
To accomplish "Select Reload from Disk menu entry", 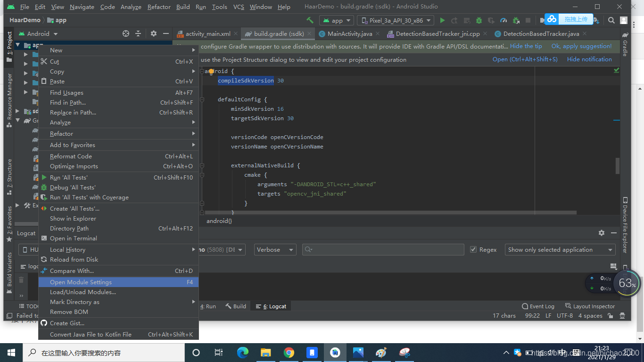I will click(x=118, y=260).
